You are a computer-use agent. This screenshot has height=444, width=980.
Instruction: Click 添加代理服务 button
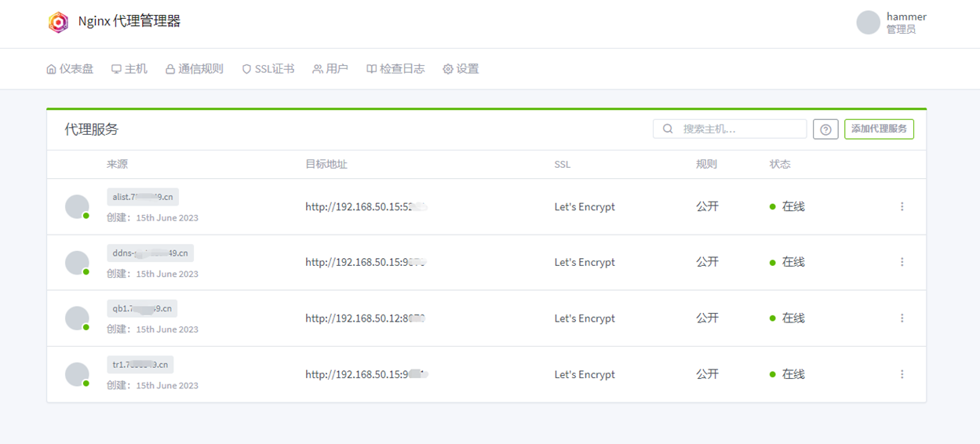(879, 129)
